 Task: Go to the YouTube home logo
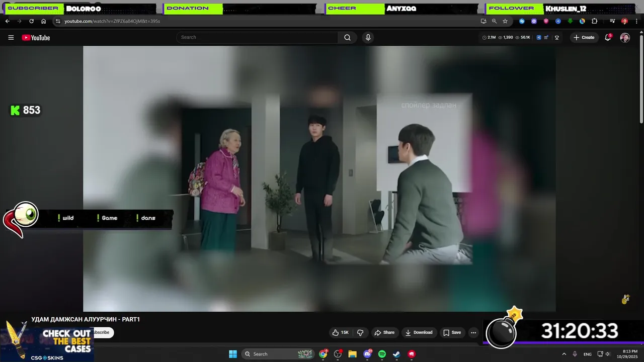point(36,38)
